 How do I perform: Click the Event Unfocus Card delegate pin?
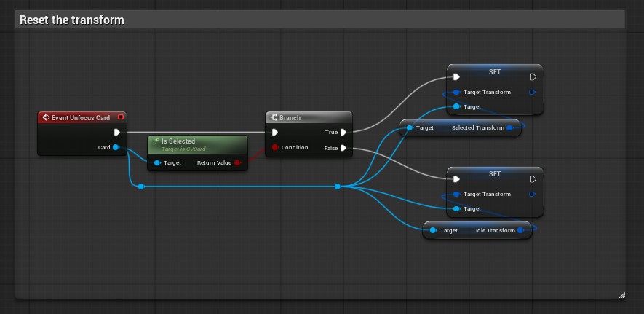[121, 117]
